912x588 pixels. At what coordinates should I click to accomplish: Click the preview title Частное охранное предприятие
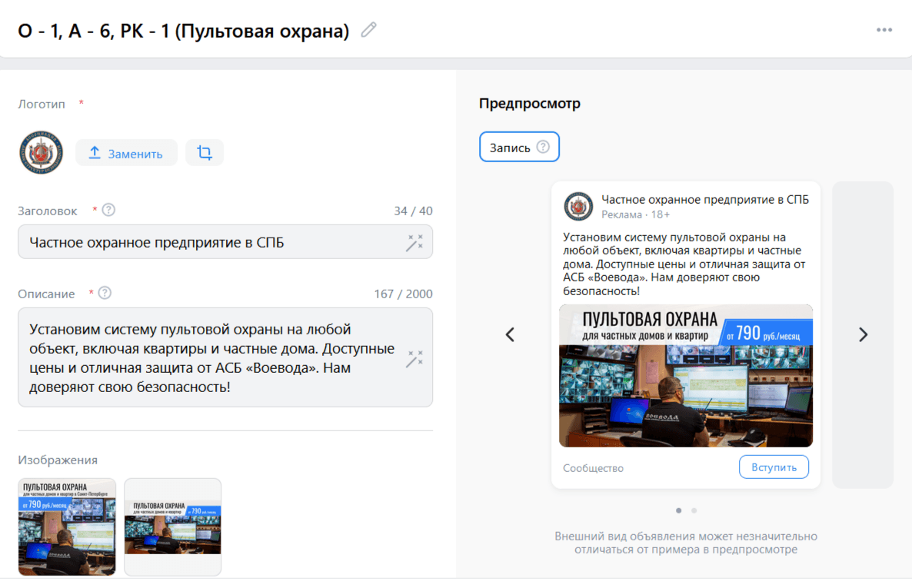click(x=705, y=200)
